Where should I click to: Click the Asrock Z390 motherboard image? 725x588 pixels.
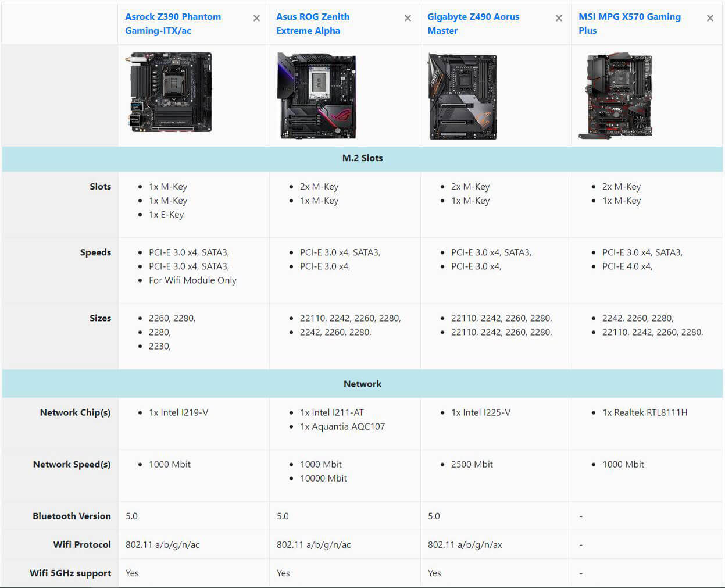point(170,93)
